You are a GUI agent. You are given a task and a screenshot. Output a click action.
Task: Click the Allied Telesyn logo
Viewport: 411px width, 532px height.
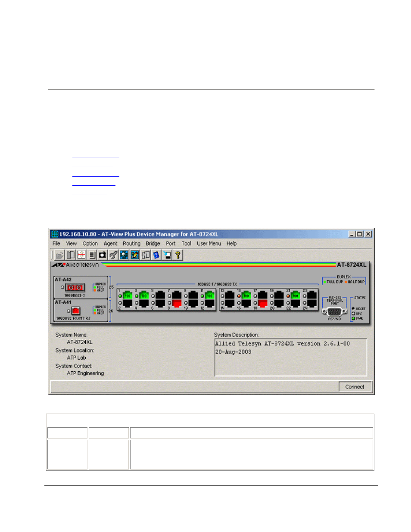tap(75, 265)
